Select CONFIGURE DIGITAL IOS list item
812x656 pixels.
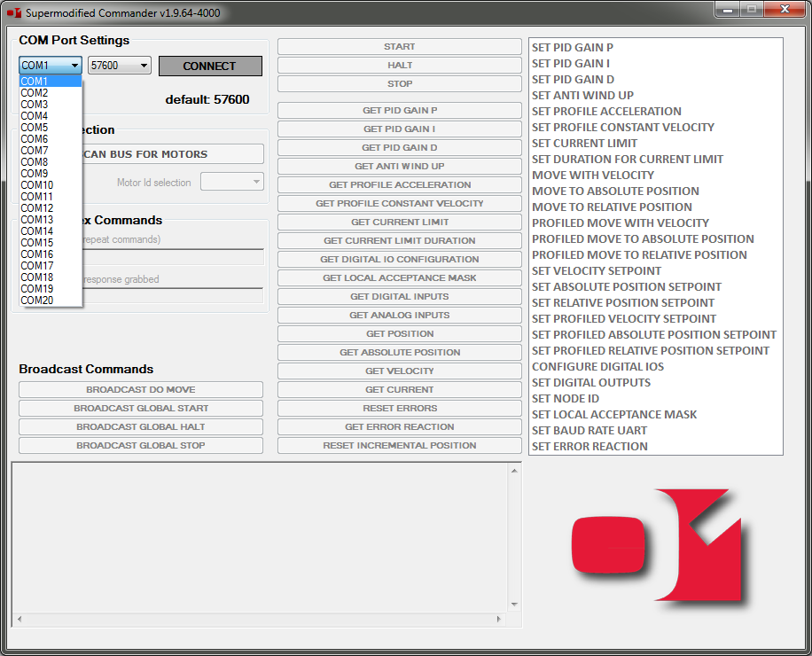597,367
